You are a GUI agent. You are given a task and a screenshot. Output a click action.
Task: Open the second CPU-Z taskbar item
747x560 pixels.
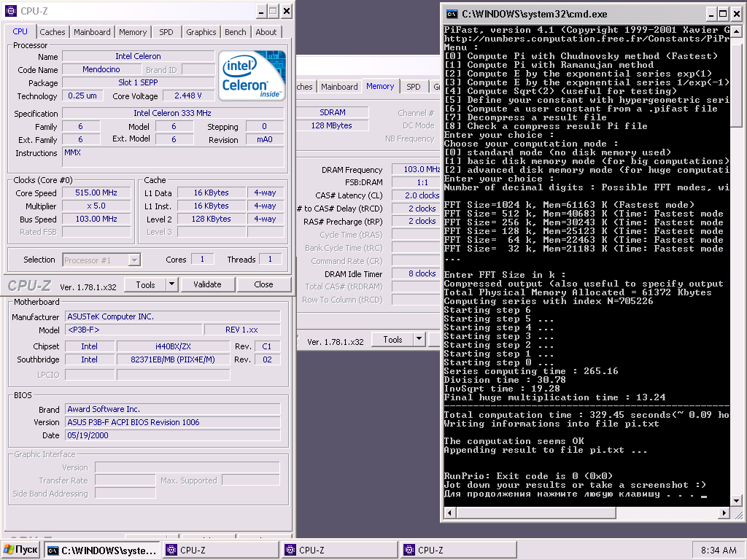point(340,550)
